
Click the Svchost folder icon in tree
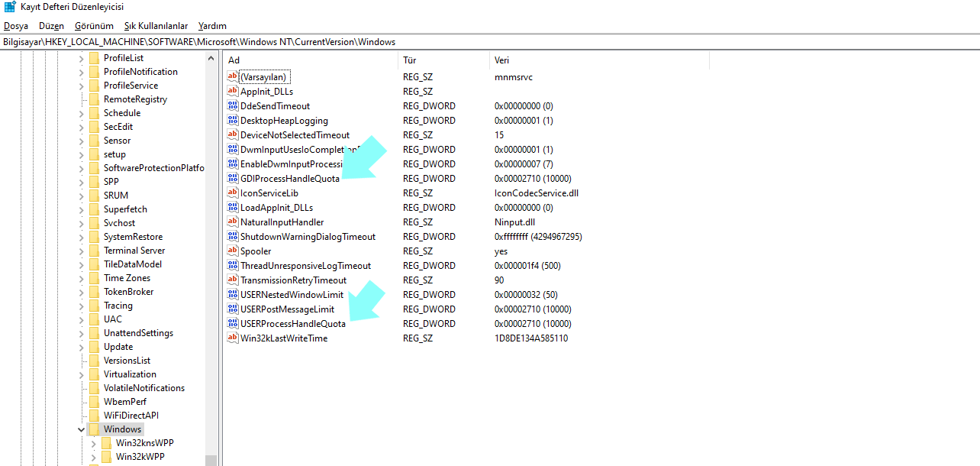coord(94,223)
